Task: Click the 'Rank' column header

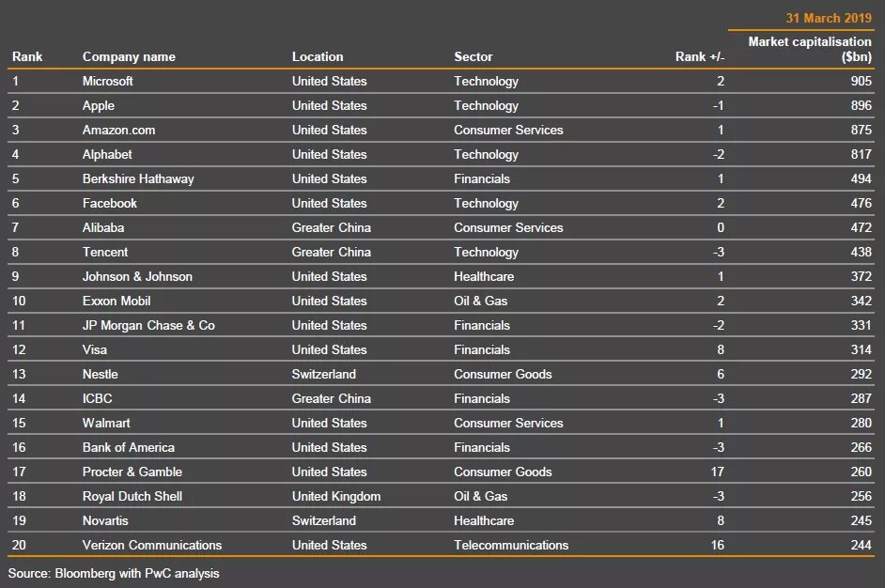Action: tap(27, 56)
